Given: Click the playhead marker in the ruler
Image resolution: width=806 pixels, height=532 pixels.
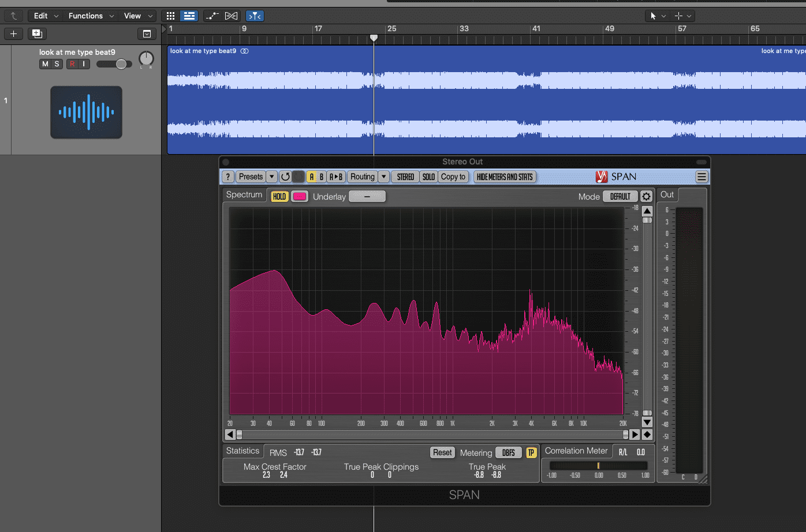Looking at the screenshot, I should coord(374,38).
